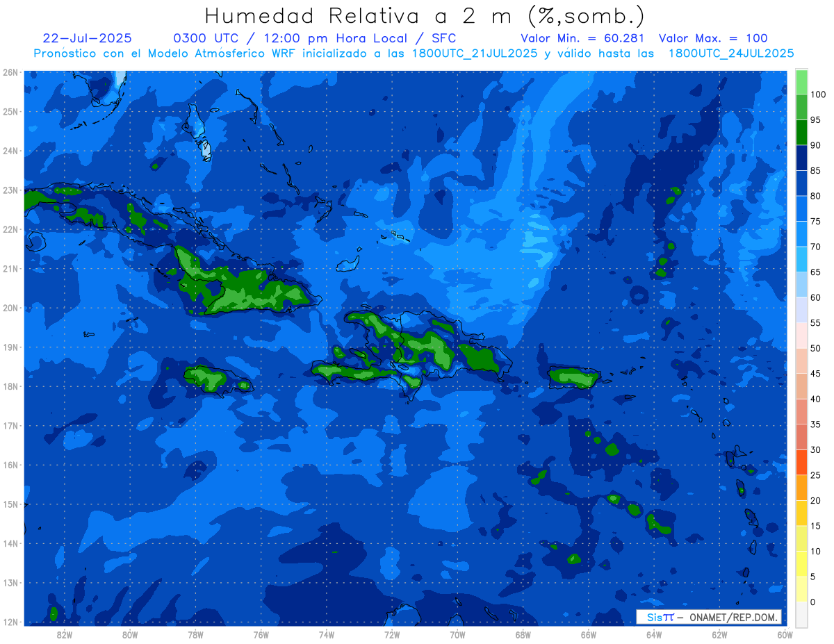Click the longitude label '82W'

pyautogui.click(x=65, y=634)
